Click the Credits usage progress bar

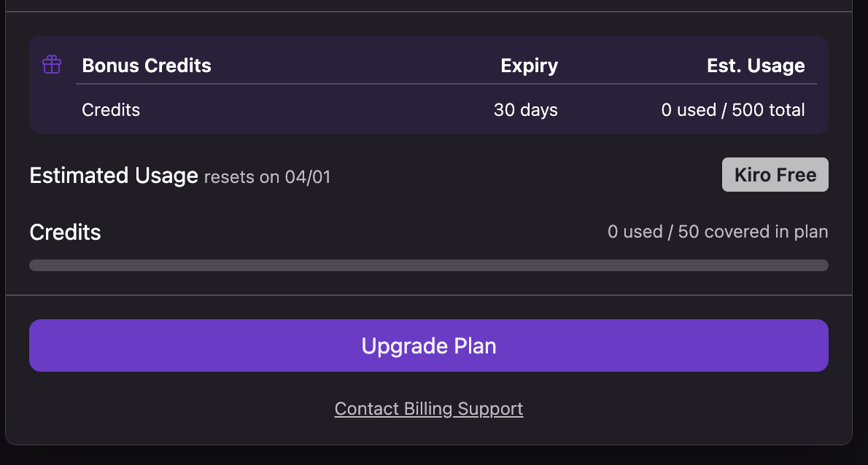tap(429, 265)
